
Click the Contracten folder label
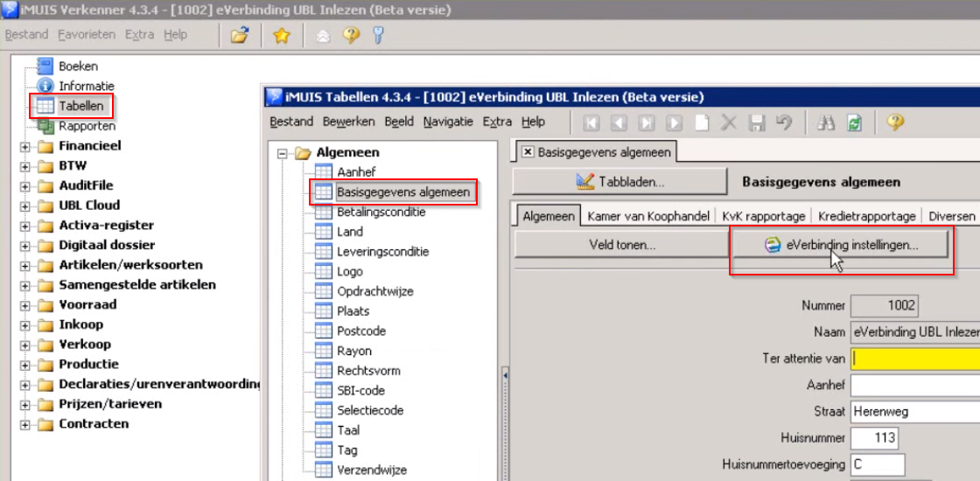pos(94,424)
